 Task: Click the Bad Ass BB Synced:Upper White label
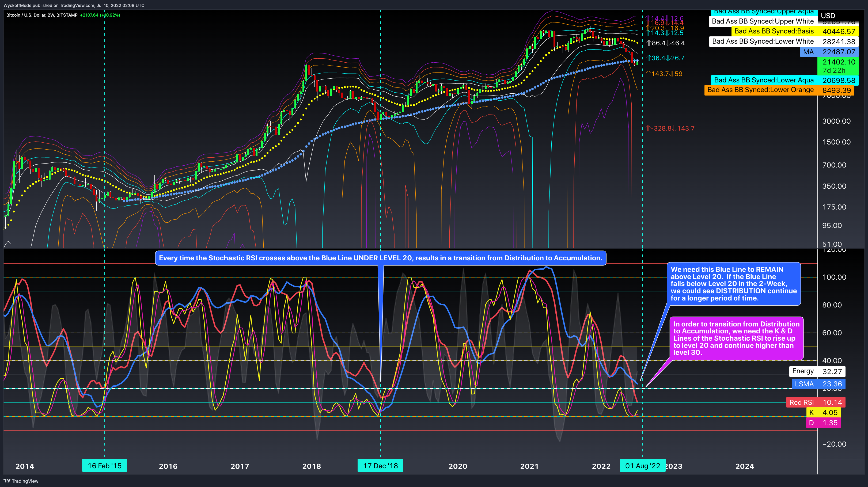(763, 21)
